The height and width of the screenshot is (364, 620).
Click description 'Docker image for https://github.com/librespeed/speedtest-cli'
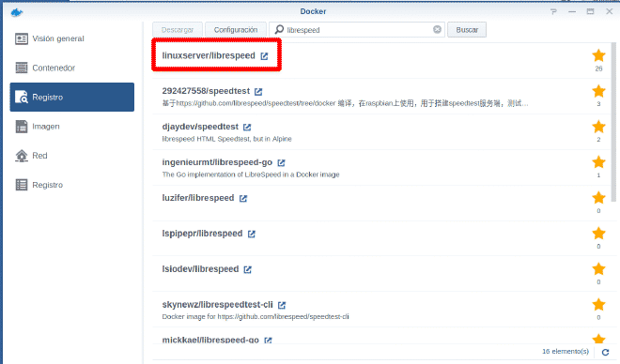click(256, 317)
